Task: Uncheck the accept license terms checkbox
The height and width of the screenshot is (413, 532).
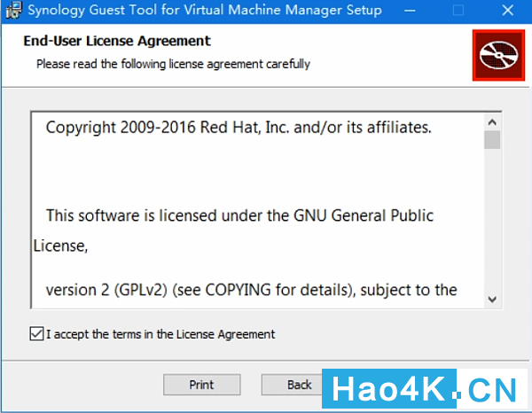Action: coord(36,333)
